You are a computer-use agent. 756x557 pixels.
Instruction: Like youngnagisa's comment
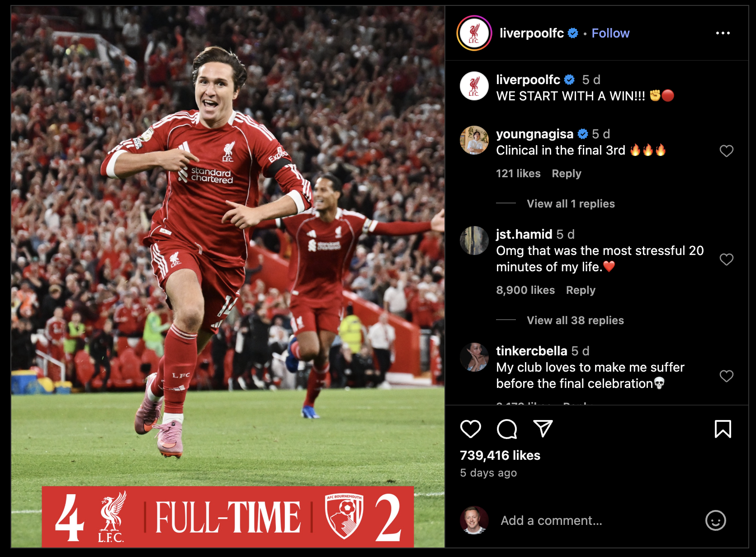click(x=726, y=151)
